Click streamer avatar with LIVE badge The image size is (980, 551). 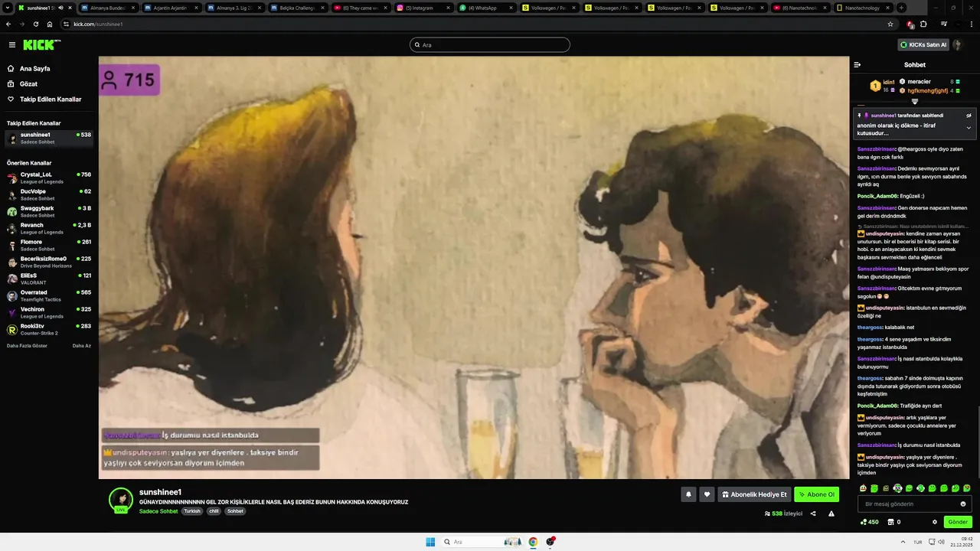click(x=121, y=500)
